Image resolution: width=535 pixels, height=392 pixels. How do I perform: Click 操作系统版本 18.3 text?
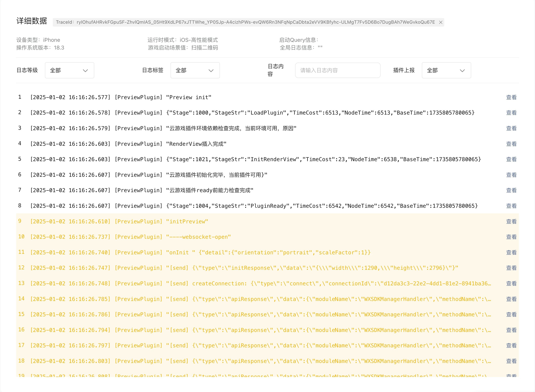[40, 48]
